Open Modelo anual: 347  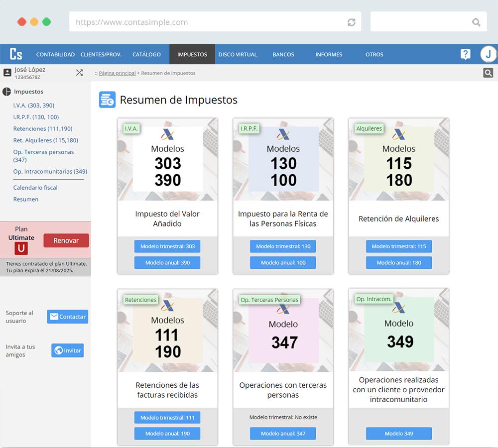tap(283, 434)
